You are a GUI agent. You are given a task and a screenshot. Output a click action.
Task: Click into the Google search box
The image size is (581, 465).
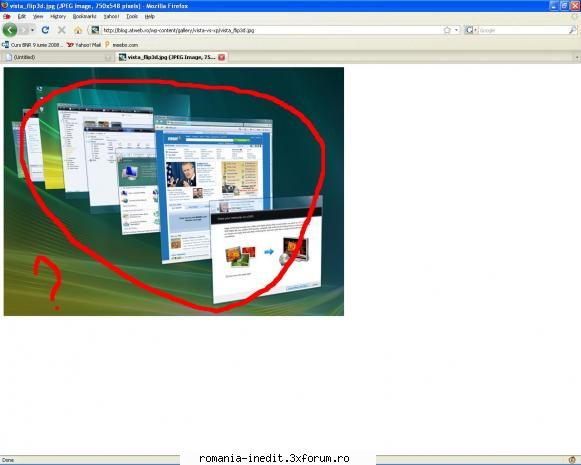(523, 30)
